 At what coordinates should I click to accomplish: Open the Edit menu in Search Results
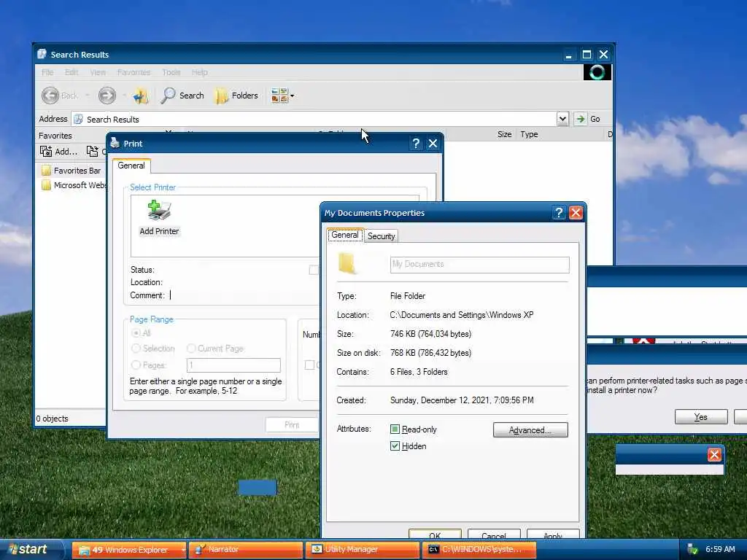(x=71, y=72)
